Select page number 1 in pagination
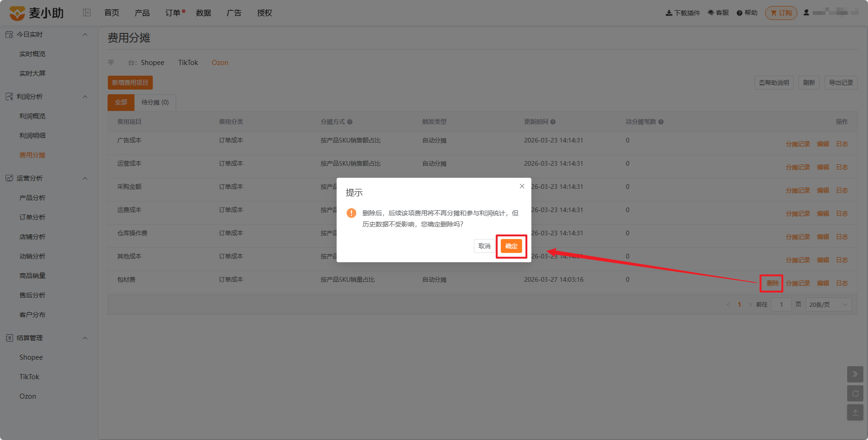Viewport: 868px width, 440px height. click(x=739, y=304)
